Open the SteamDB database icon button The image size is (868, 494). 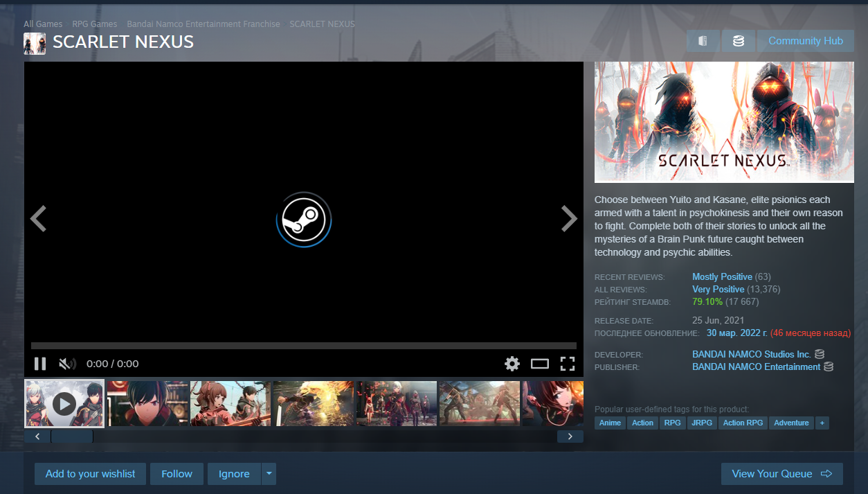tap(739, 41)
